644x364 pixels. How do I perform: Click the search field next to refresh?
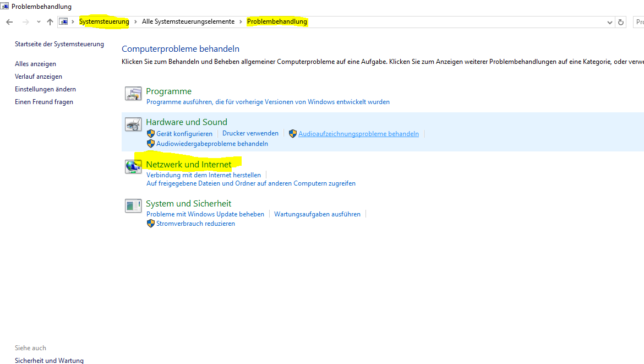[x=638, y=22]
